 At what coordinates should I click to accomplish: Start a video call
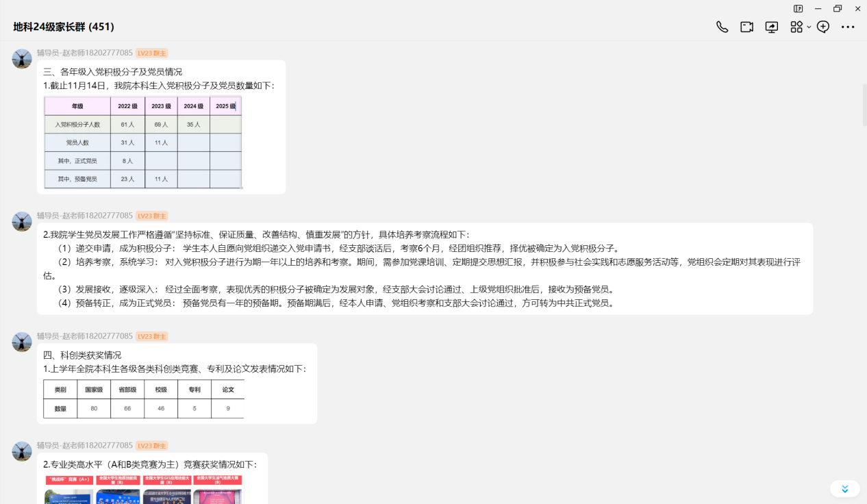click(746, 27)
